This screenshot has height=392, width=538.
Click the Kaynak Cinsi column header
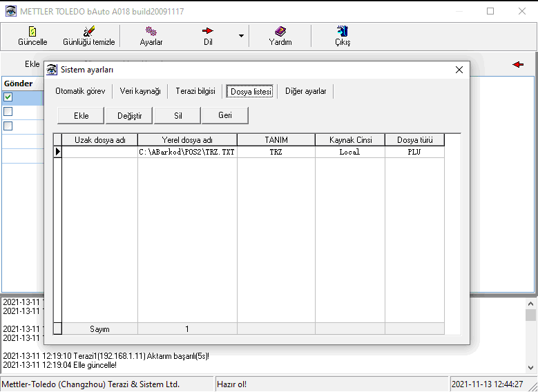350,140
